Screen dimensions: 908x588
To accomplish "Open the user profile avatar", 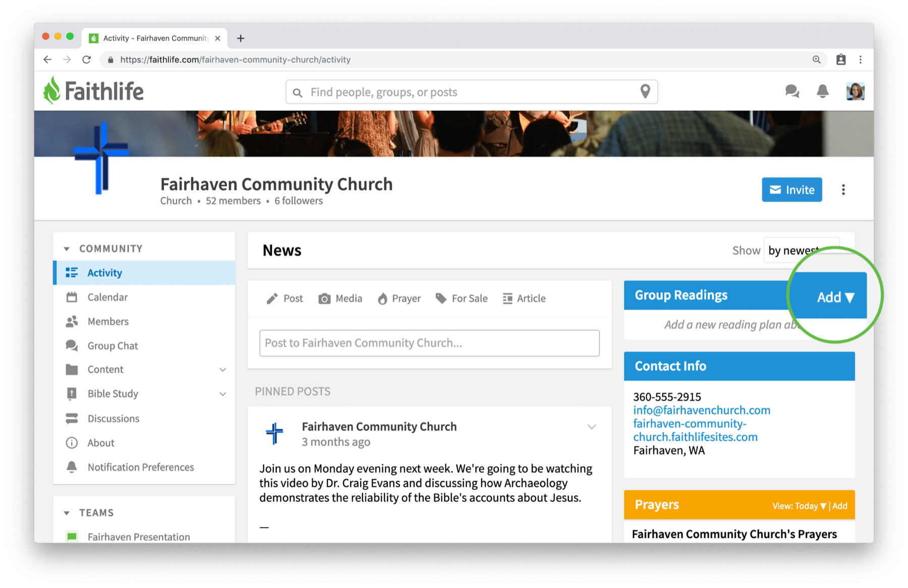I will (x=855, y=91).
